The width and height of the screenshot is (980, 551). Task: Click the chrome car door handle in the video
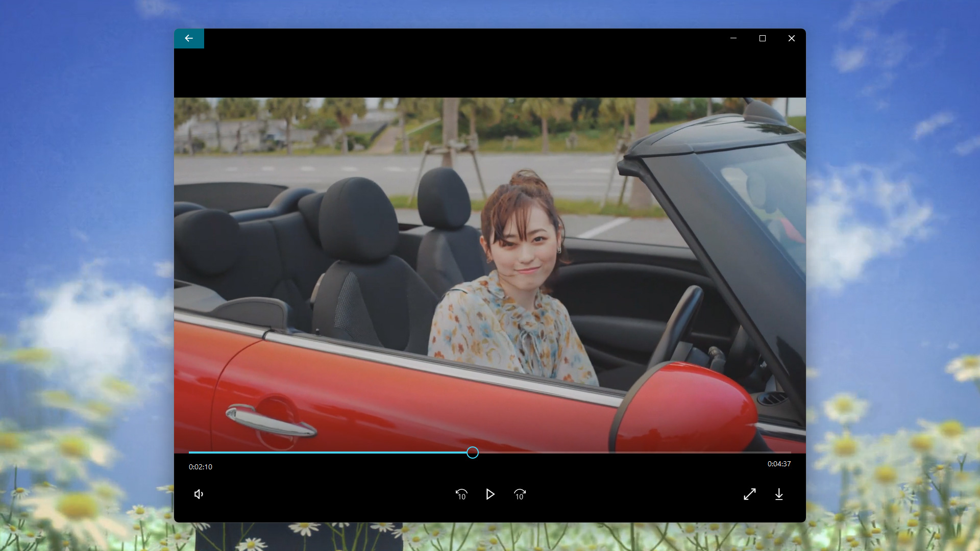[271, 421]
